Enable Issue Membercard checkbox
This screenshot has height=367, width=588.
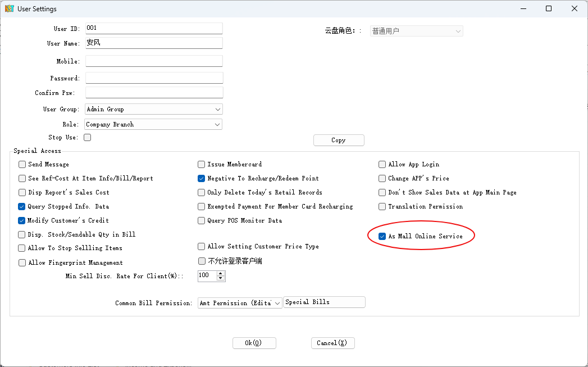point(202,165)
